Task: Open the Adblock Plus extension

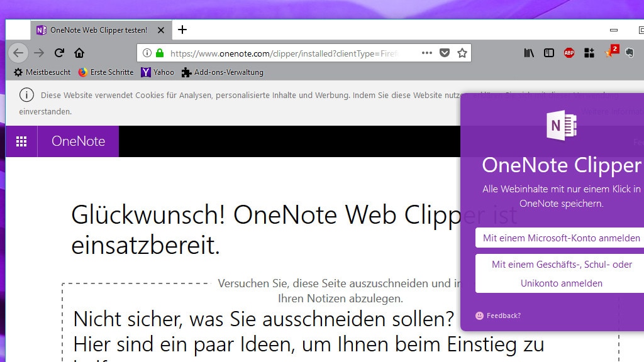Action: [x=569, y=53]
